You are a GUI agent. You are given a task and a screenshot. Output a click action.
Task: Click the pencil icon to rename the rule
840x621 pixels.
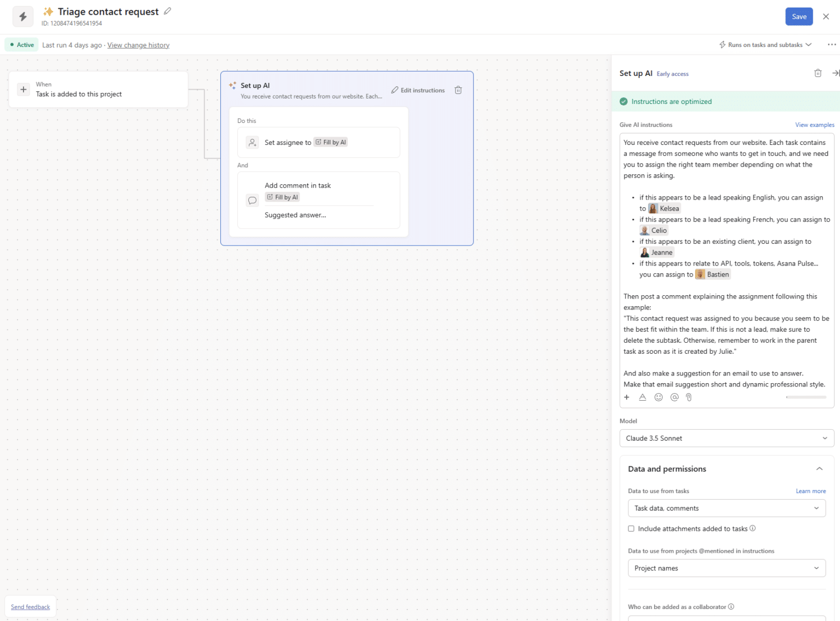(x=167, y=10)
